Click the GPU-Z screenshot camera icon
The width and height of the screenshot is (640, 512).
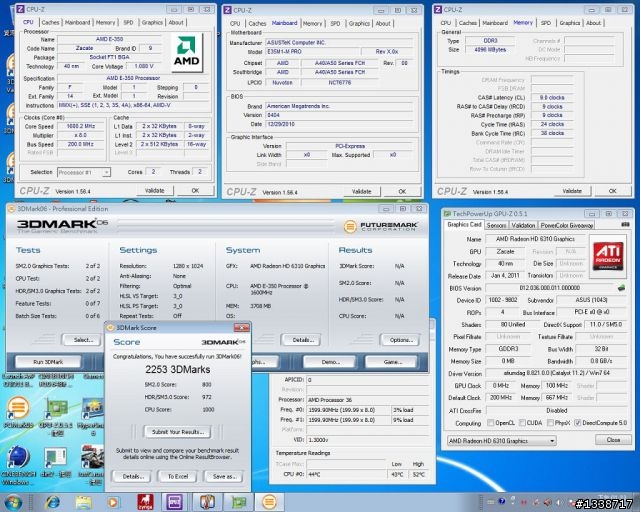[625, 225]
